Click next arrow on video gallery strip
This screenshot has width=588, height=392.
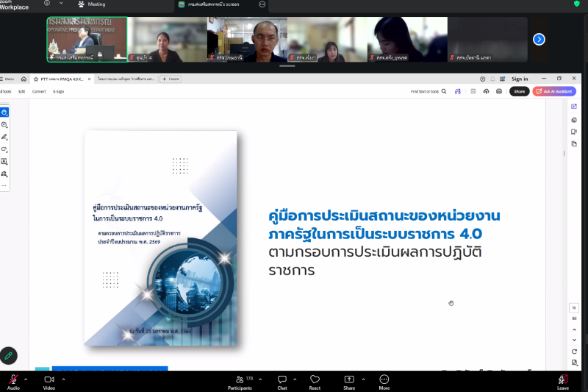(x=539, y=39)
